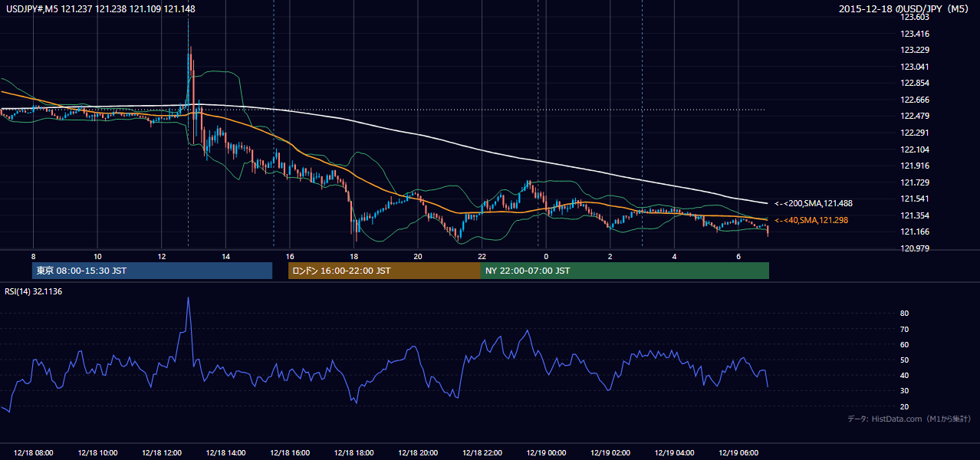Viewport: 980px width, 460px height.
Task: Click the 12/18 12:00 date label
Action: click(162, 453)
